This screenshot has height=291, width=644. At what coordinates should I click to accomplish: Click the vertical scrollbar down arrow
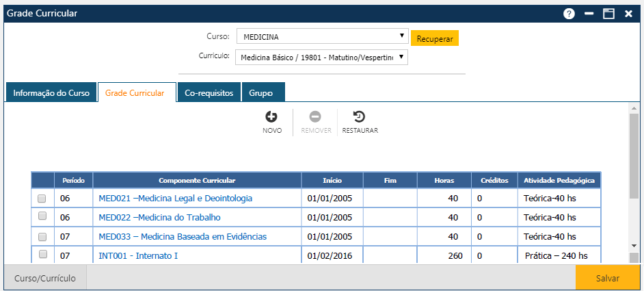coord(634,245)
